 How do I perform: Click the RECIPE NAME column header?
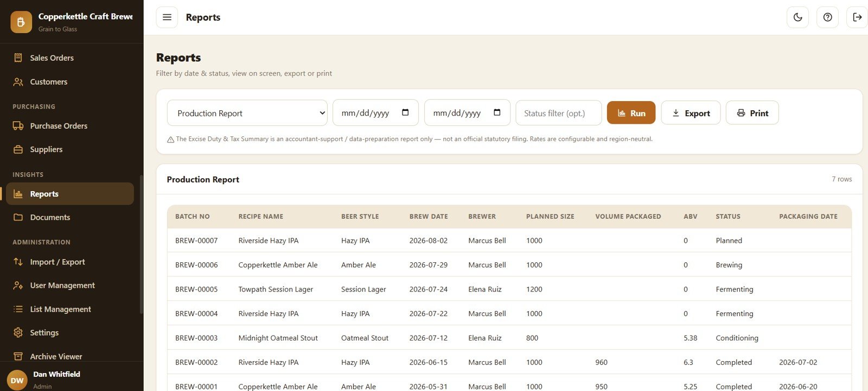[x=261, y=216]
